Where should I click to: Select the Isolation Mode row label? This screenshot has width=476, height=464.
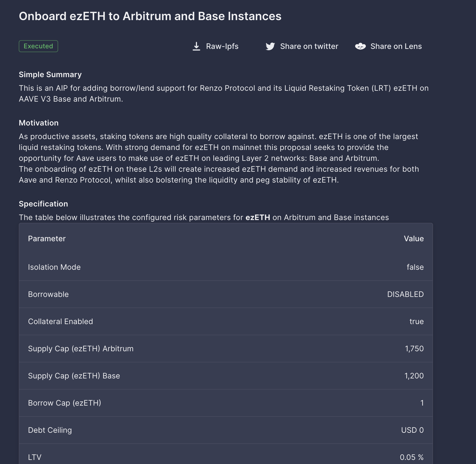(54, 267)
